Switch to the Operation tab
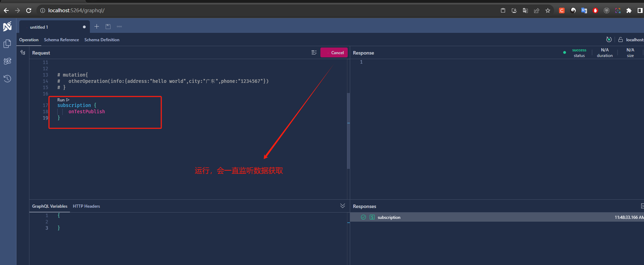The width and height of the screenshot is (644, 265). tap(29, 40)
